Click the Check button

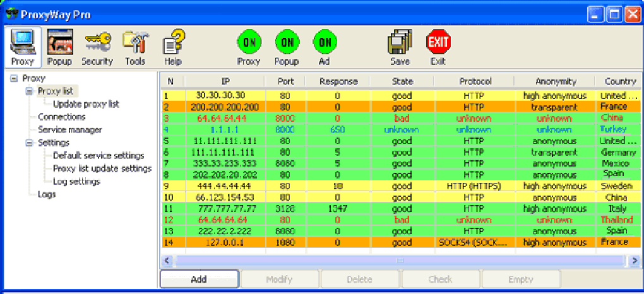pos(440,279)
